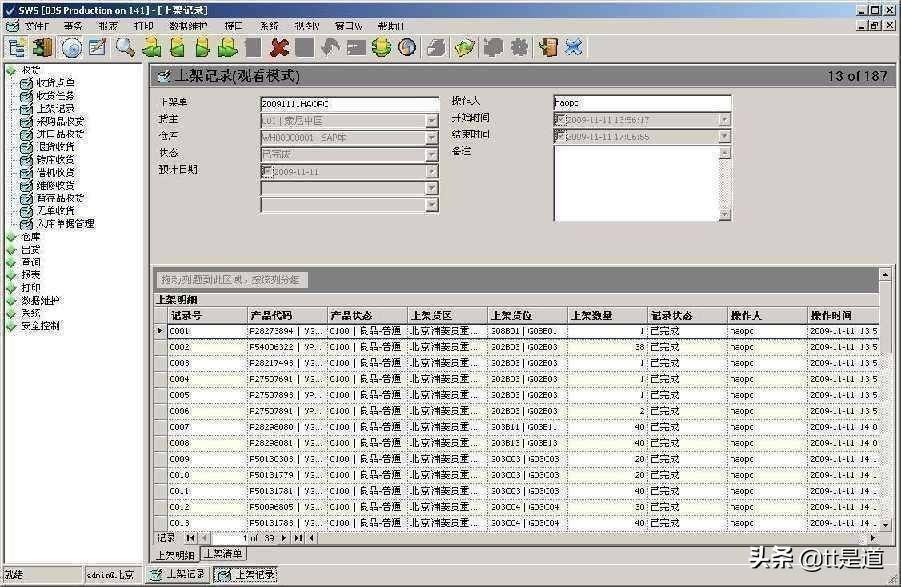Switch to the 上架清单 tab
This screenshot has height=587, width=901.
point(224,553)
